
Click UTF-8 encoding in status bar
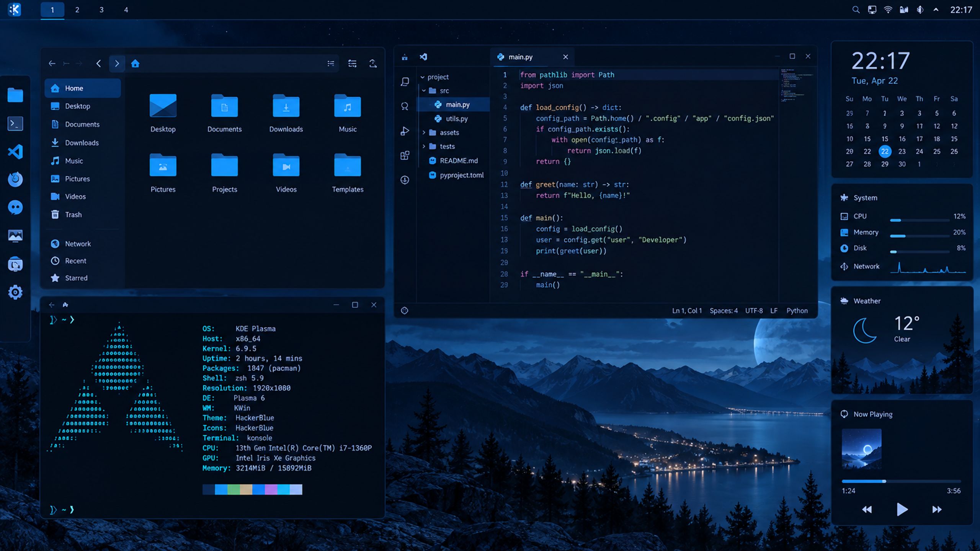point(754,311)
